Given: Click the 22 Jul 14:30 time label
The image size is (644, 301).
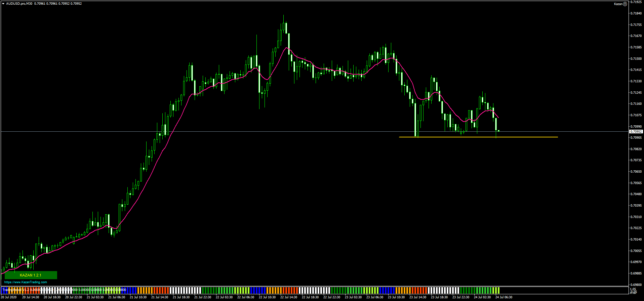Looking at the screenshot, I should click(x=289, y=297).
